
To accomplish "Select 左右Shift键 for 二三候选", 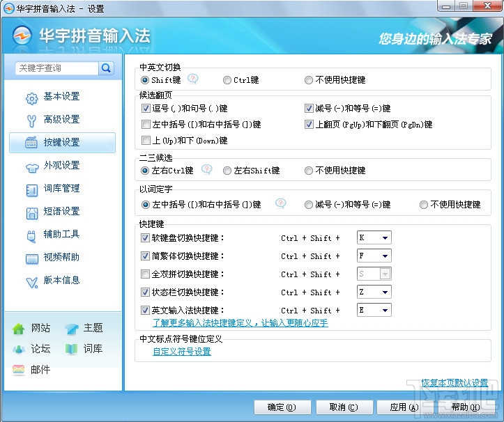I will click(251, 171).
